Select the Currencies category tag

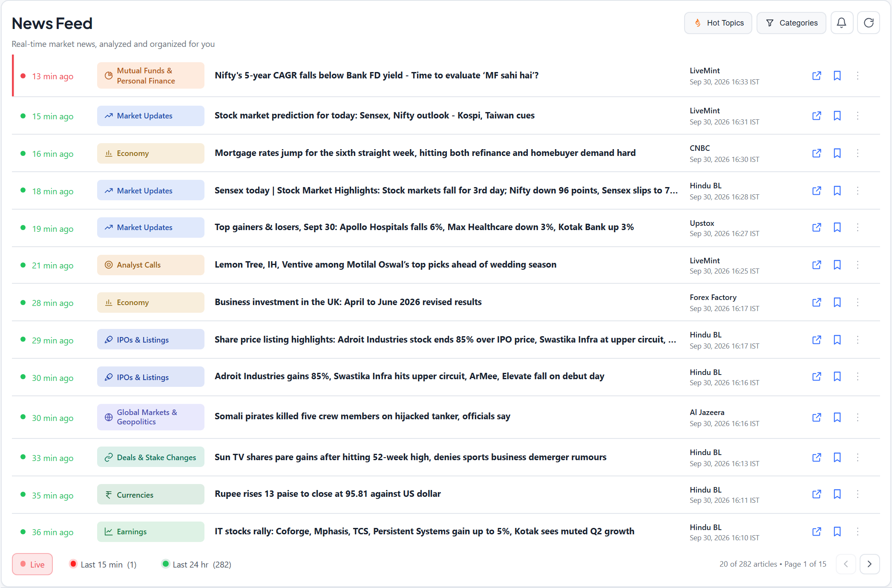pos(151,495)
